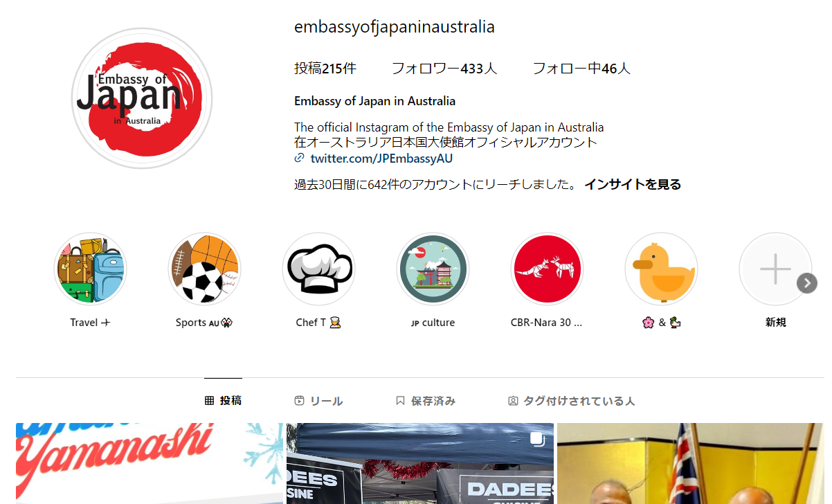Open the duck icon story highlight
Screen dimensions: 832x504
pos(661,269)
